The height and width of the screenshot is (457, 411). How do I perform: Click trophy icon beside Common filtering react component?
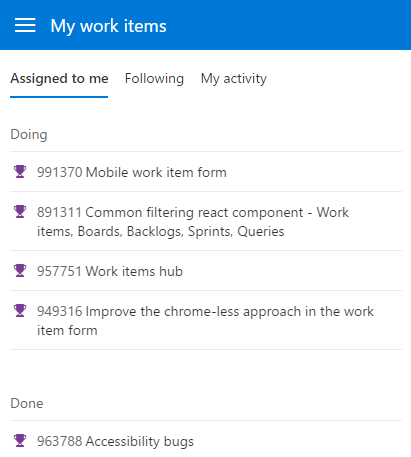pyautogui.click(x=20, y=212)
